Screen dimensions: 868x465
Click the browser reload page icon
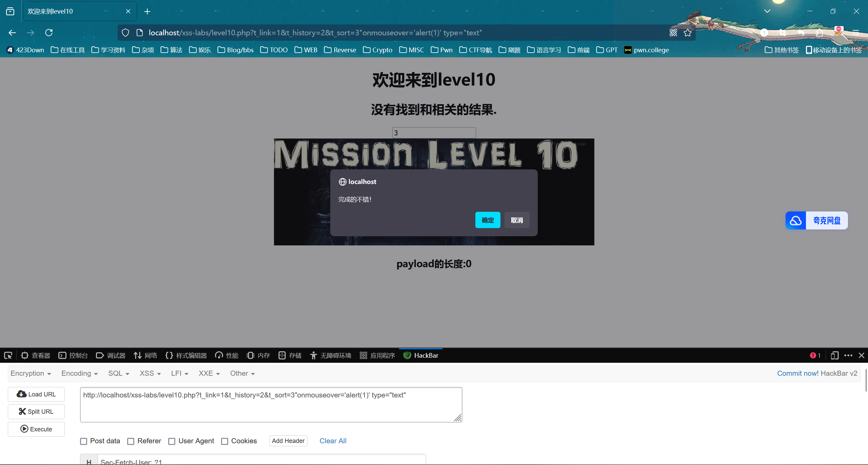pyautogui.click(x=49, y=33)
